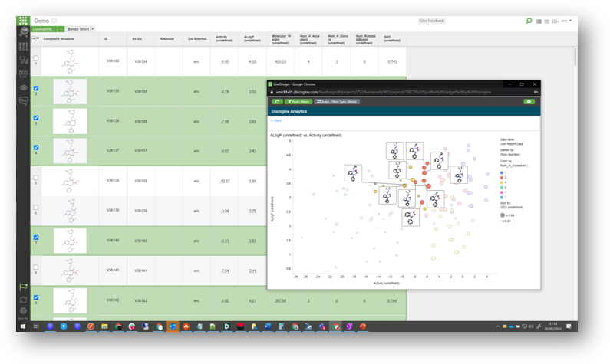
Task: Click the green info button in popup toolbar
Action: pos(529,102)
